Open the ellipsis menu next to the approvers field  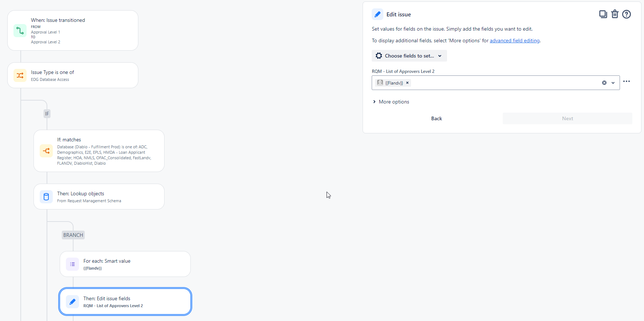coord(627,81)
